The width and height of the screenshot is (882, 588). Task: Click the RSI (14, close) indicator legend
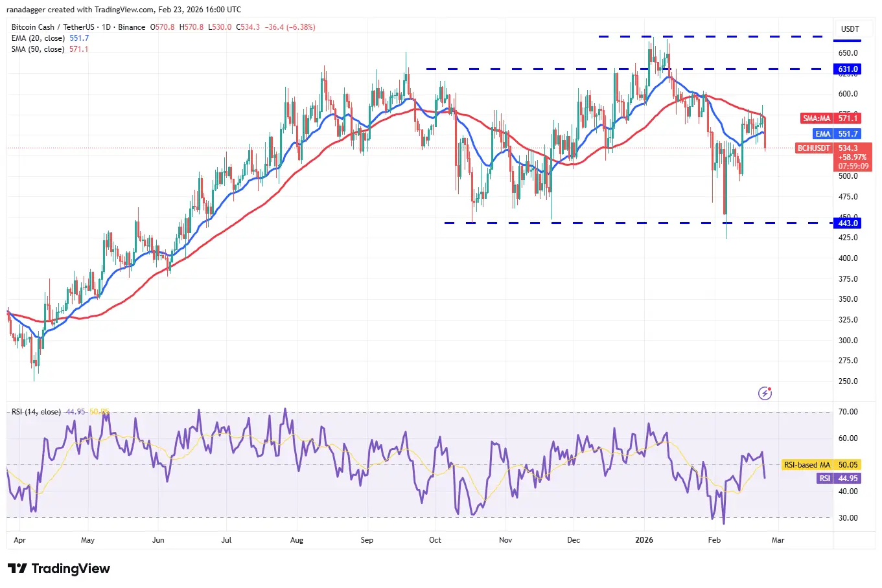tap(36, 412)
